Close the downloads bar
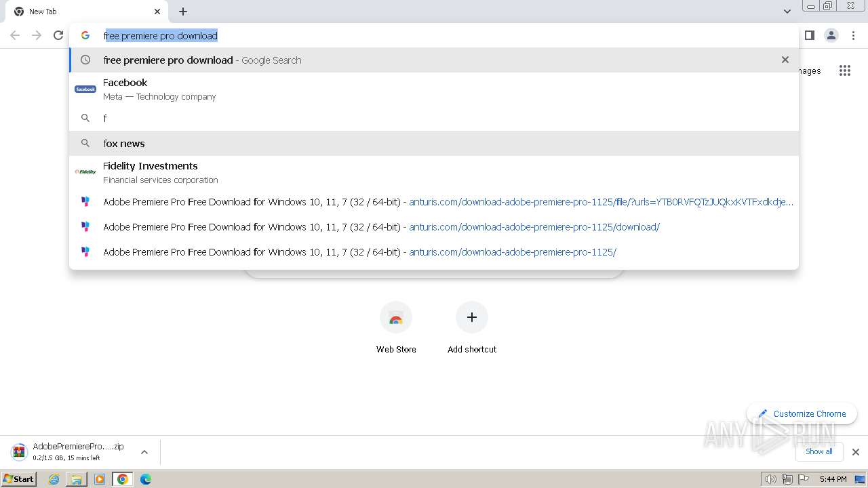 pyautogui.click(x=856, y=452)
